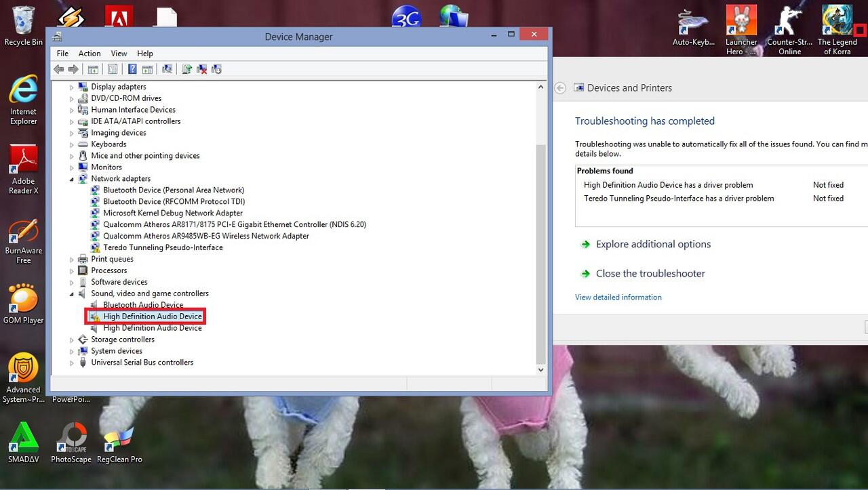Open the Action menu
868x490 pixels.
coord(89,54)
